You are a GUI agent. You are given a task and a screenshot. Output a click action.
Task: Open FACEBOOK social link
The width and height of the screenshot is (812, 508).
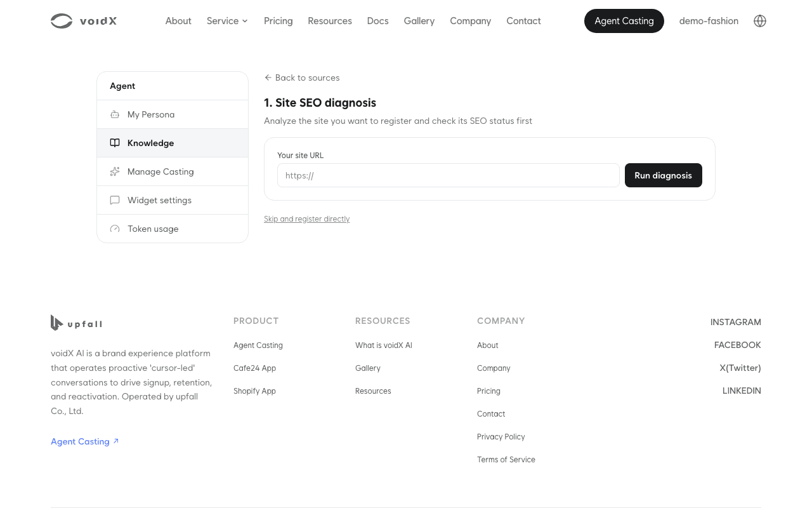pos(738,345)
